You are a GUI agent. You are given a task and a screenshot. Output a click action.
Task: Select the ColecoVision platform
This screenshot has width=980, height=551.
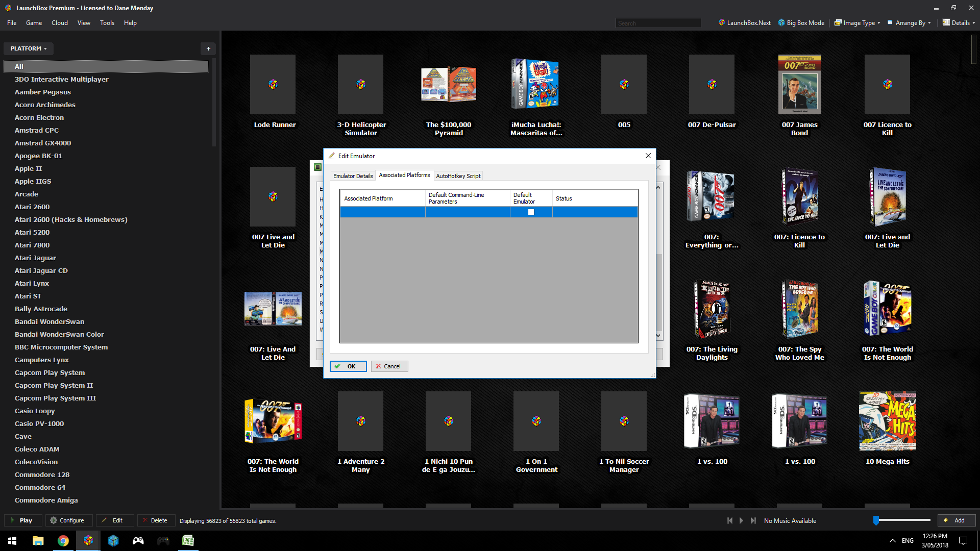(36, 462)
